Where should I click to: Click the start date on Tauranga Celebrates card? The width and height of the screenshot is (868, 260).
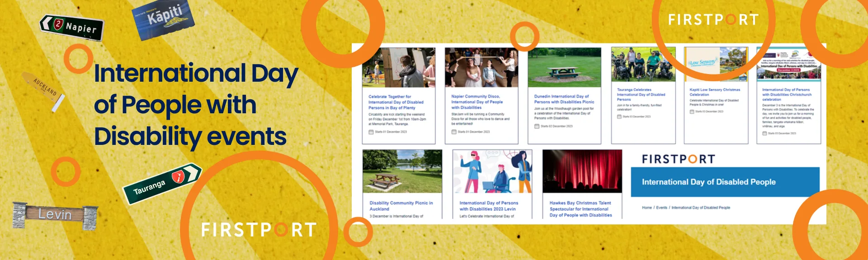[x=637, y=116]
